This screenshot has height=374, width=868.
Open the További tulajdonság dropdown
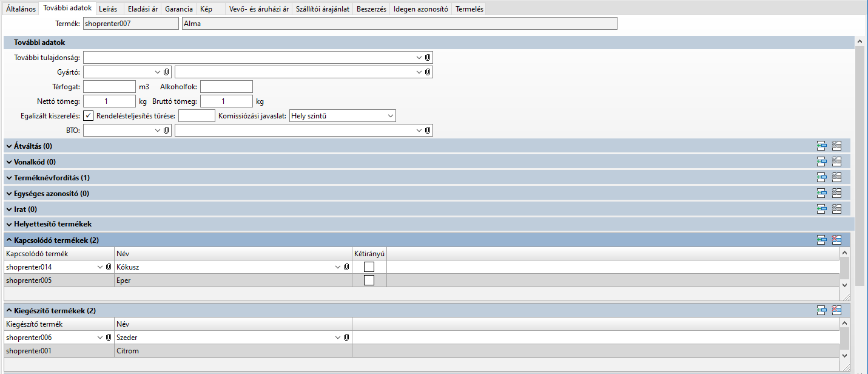[x=419, y=57]
